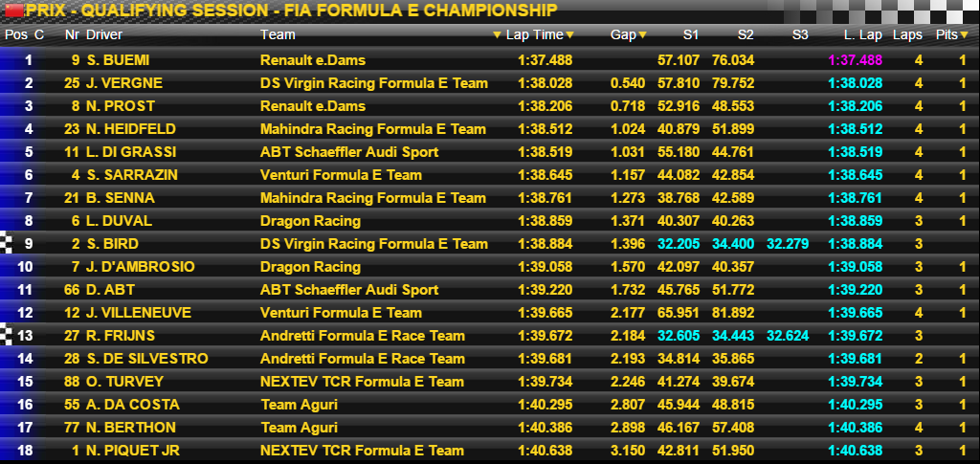Click S. Bird's S3 time 32.279
980x464 pixels.
787,244
